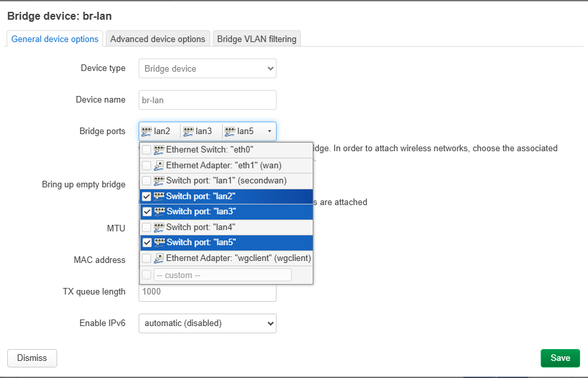This screenshot has height=378, width=588.
Task: Switch to Advanced device options tab
Action: point(158,39)
